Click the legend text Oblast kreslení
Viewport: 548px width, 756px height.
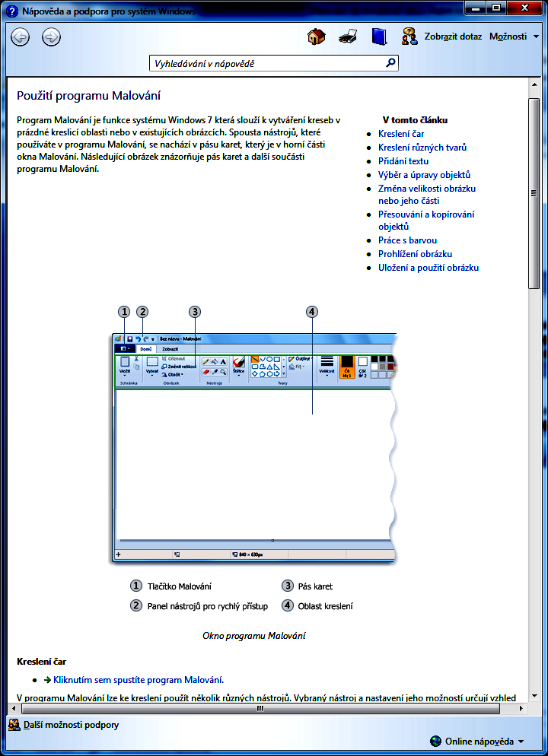click(326, 606)
